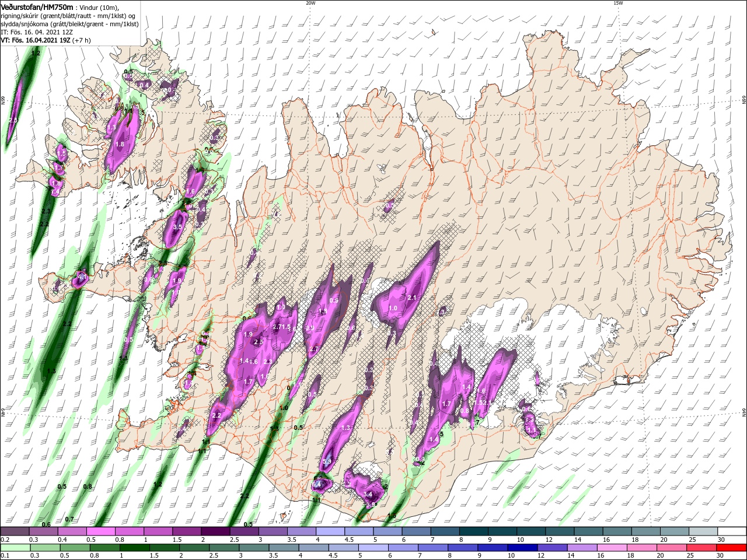
Task: Pick the lavender snow swatch between 4 and 4.5
Action: (329, 531)
